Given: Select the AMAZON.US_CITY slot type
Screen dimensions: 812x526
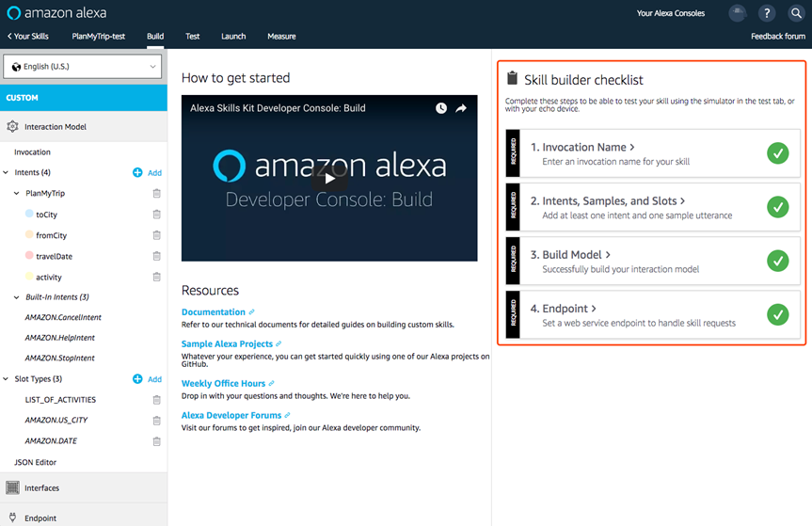Looking at the screenshot, I should pyautogui.click(x=56, y=421).
